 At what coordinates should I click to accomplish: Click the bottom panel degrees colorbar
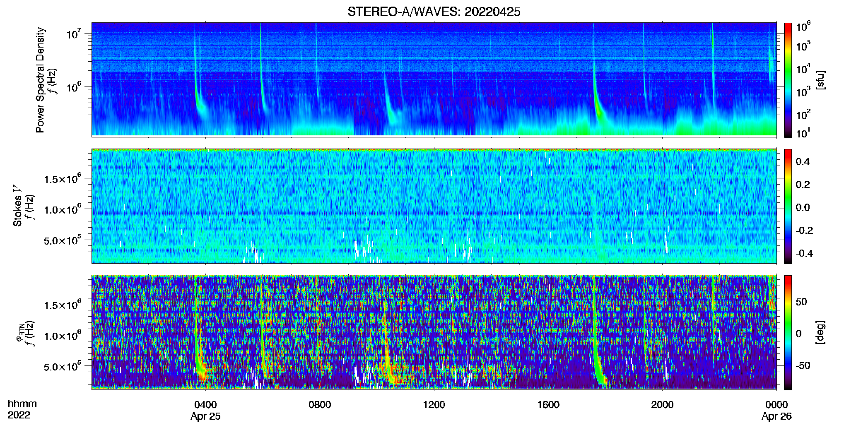click(788, 332)
